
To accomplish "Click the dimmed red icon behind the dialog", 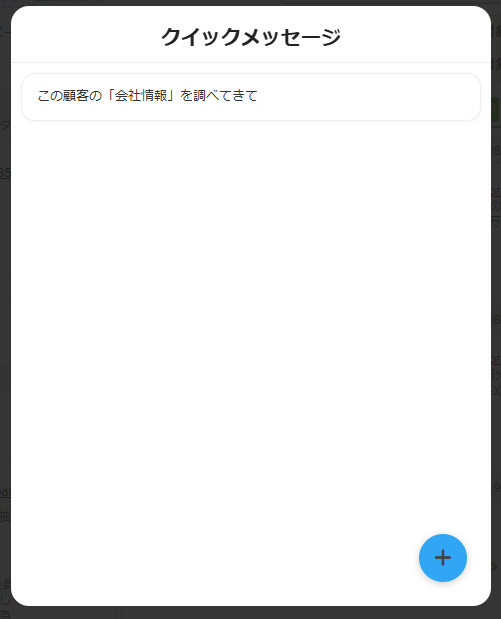I will 495,566.
